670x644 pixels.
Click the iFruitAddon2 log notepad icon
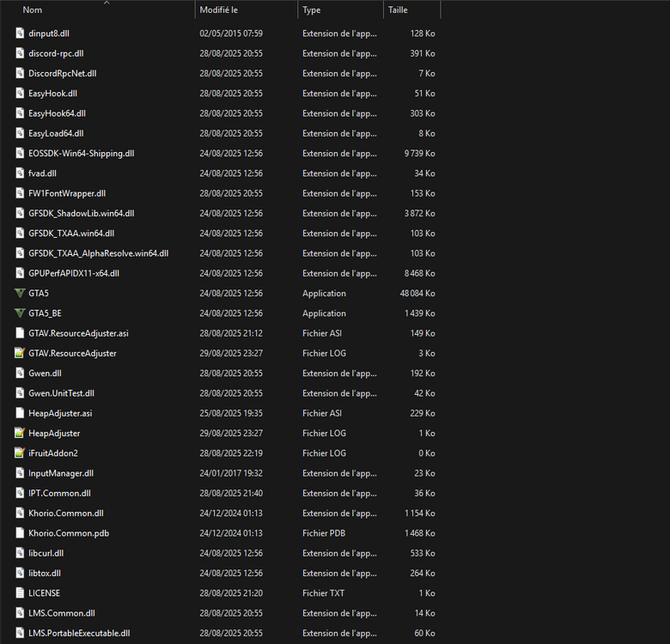(x=20, y=453)
